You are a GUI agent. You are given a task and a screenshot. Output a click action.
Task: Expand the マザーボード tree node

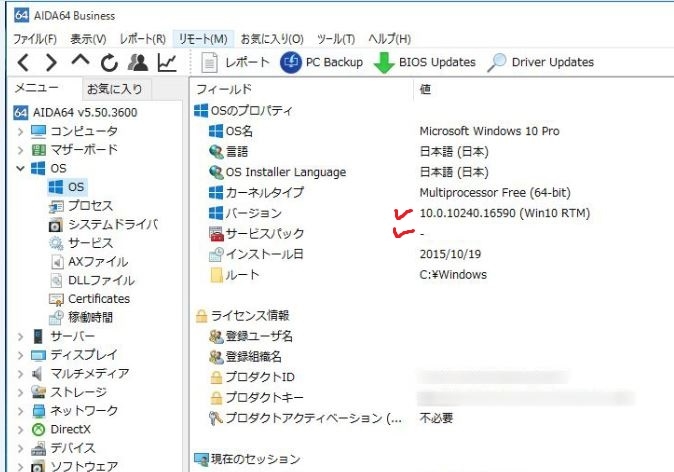point(20,150)
